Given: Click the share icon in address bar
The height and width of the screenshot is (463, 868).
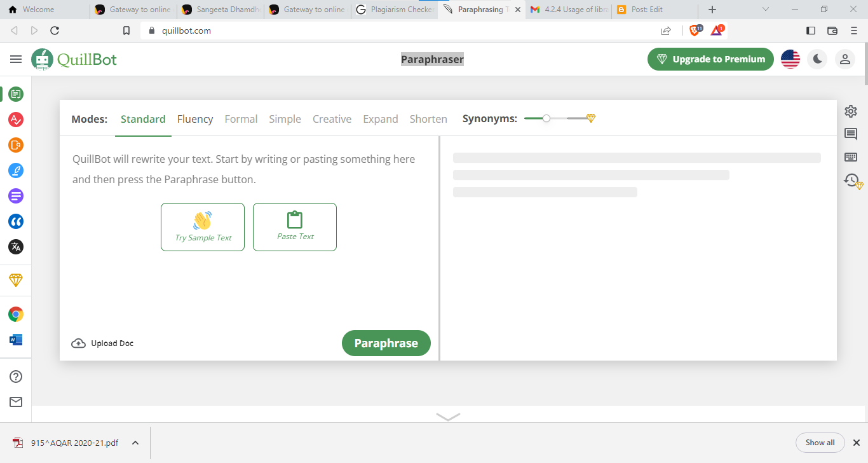Looking at the screenshot, I should (666, 31).
